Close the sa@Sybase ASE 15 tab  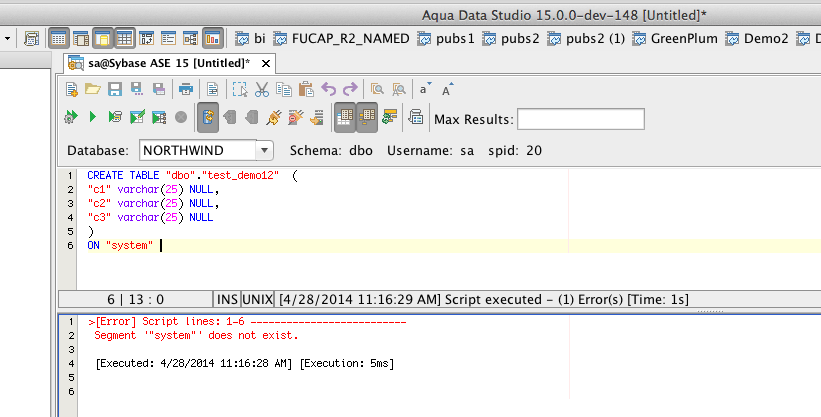click(x=265, y=63)
